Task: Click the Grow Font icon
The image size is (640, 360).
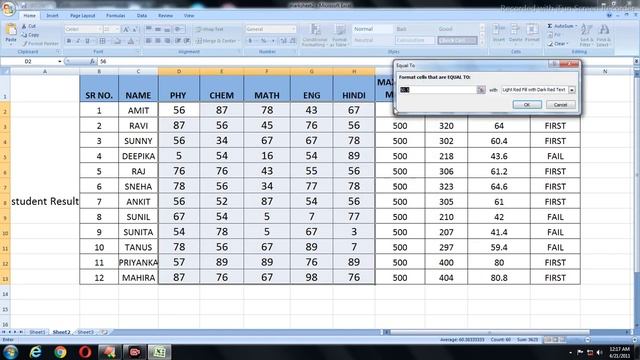Action: (x=126, y=29)
